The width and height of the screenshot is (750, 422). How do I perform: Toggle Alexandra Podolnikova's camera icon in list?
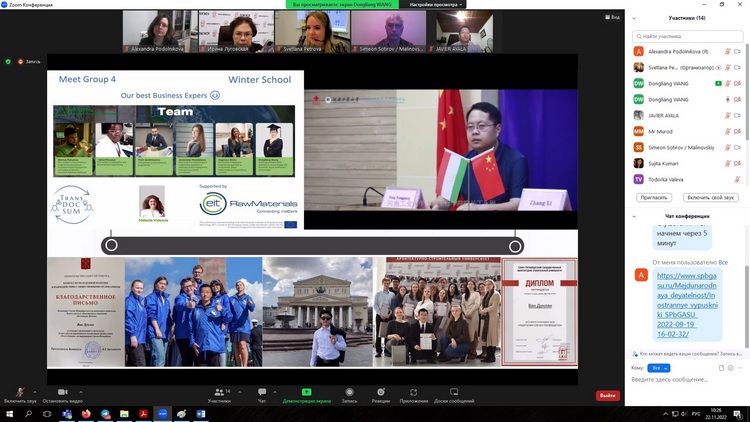[x=737, y=52]
